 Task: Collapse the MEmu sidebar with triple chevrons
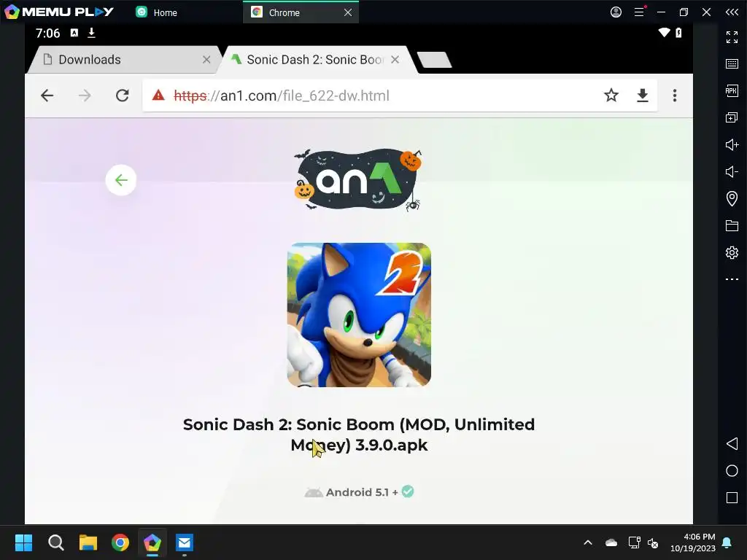point(732,12)
